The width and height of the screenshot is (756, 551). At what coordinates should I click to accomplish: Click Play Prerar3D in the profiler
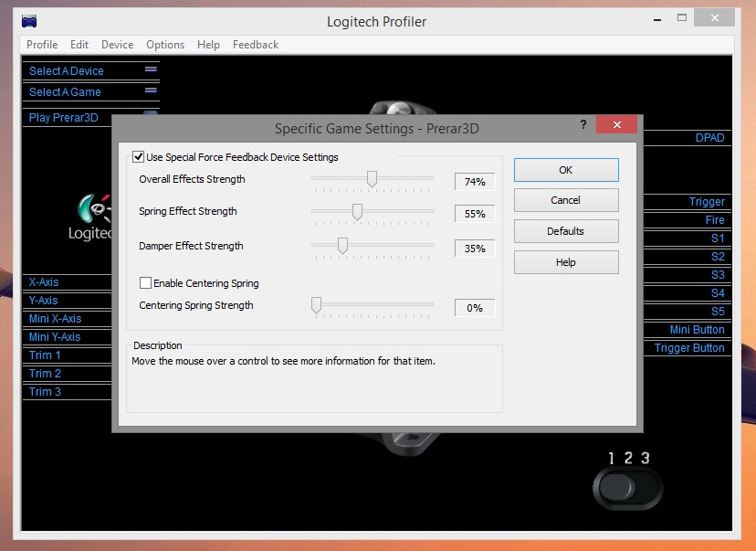64,118
